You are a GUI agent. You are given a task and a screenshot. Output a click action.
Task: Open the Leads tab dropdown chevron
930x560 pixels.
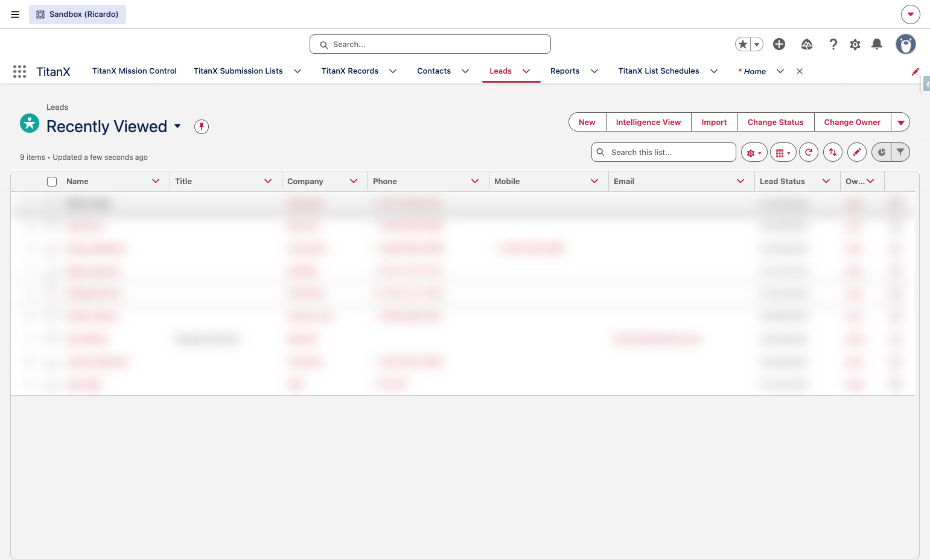(x=526, y=71)
